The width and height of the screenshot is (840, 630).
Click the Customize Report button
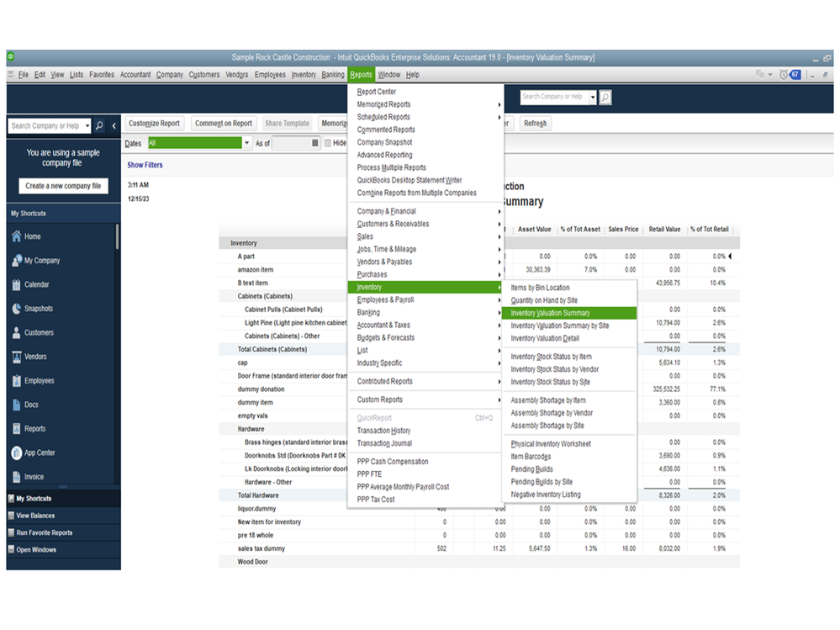(154, 123)
